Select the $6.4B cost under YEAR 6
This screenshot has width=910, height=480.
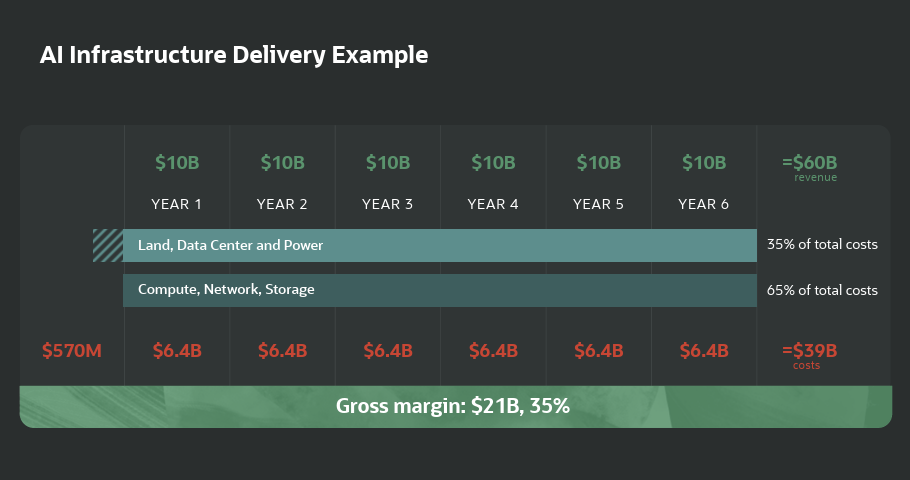704,351
